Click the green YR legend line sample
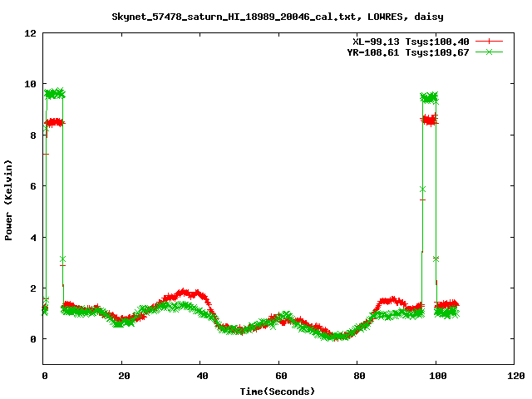532x399 pixels. click(x=489, y=52)
